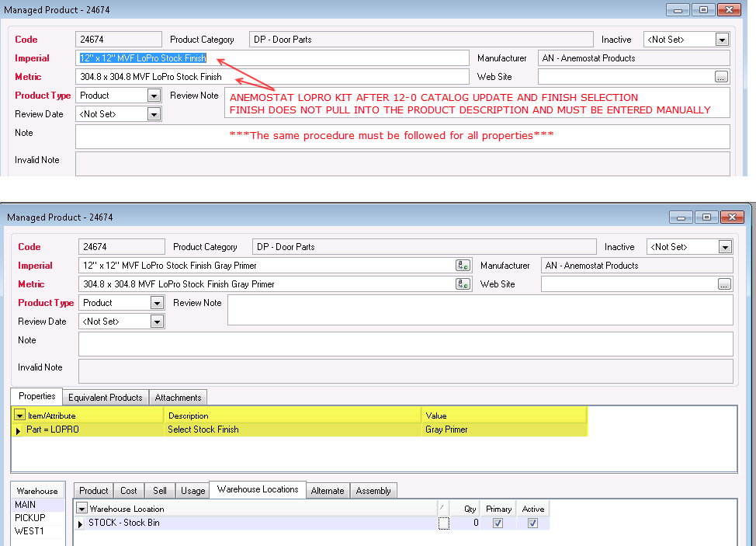Image resolution: width=756 pixels, height=546 pixels.
Task: Click the row arrow beside Part = LOPRO
Action: point(19,429)
